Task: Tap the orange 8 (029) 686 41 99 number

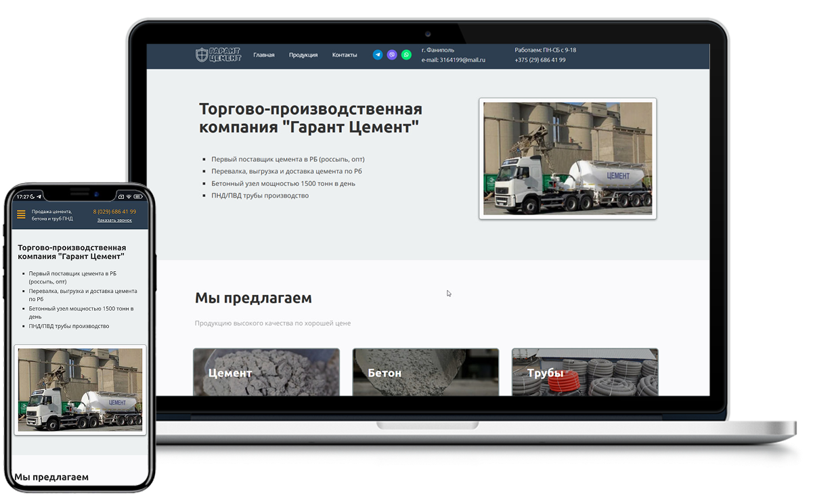Action: click(x=114, y=212)
